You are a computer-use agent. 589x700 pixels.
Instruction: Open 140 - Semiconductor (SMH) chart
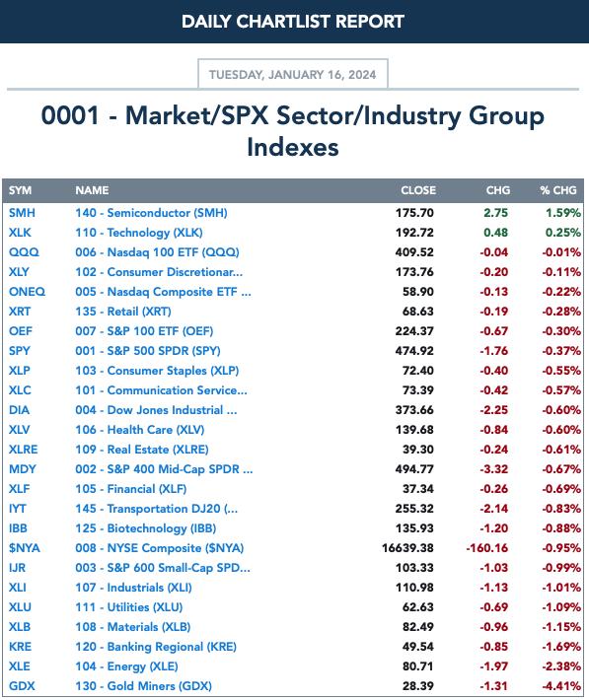(x=151, y=213)
